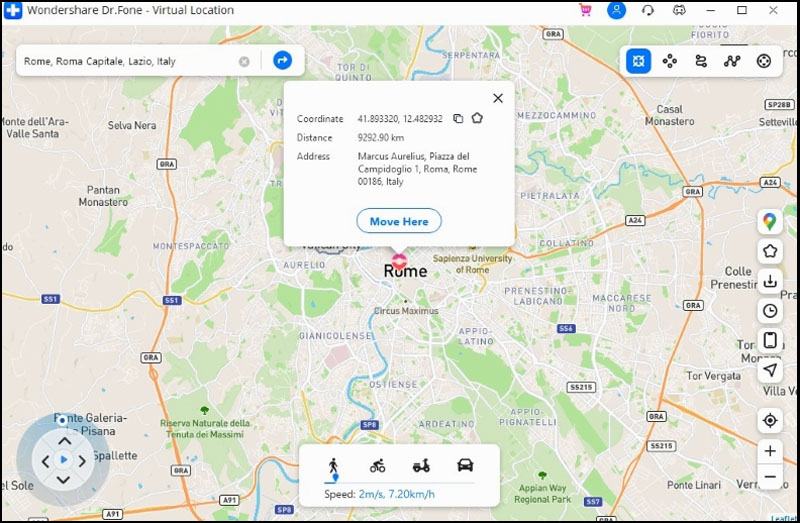Open Google Maps from side panel
The height and width of the screenshot is (523, 800).
pos(769,221)
